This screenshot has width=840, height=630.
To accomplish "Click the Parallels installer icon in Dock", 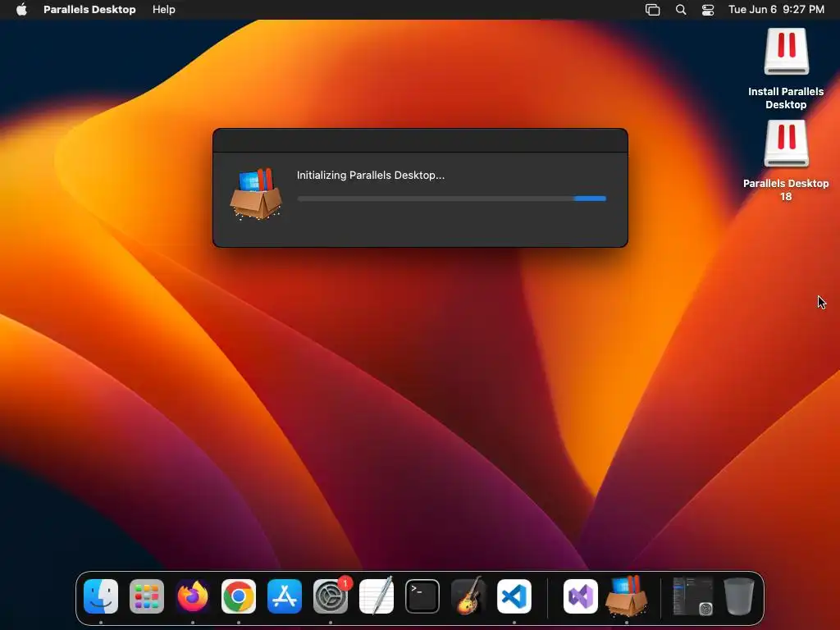I will click(x=626, y=596).
